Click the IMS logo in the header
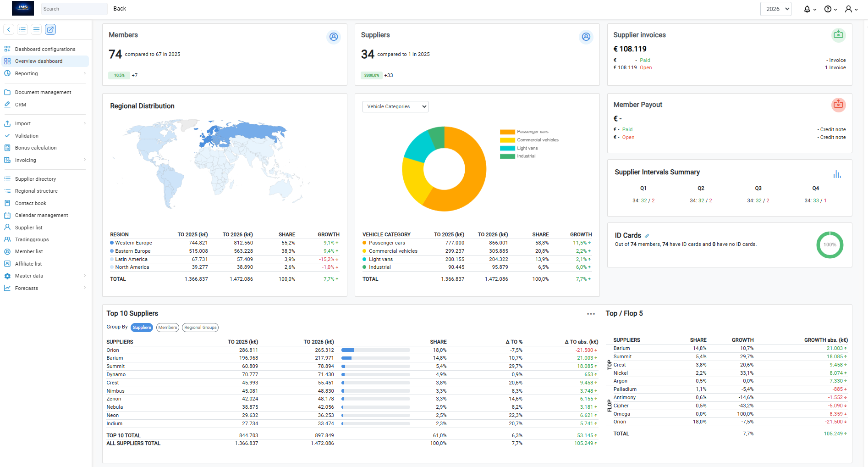868x467 pixels. click(x=22, y=8)
